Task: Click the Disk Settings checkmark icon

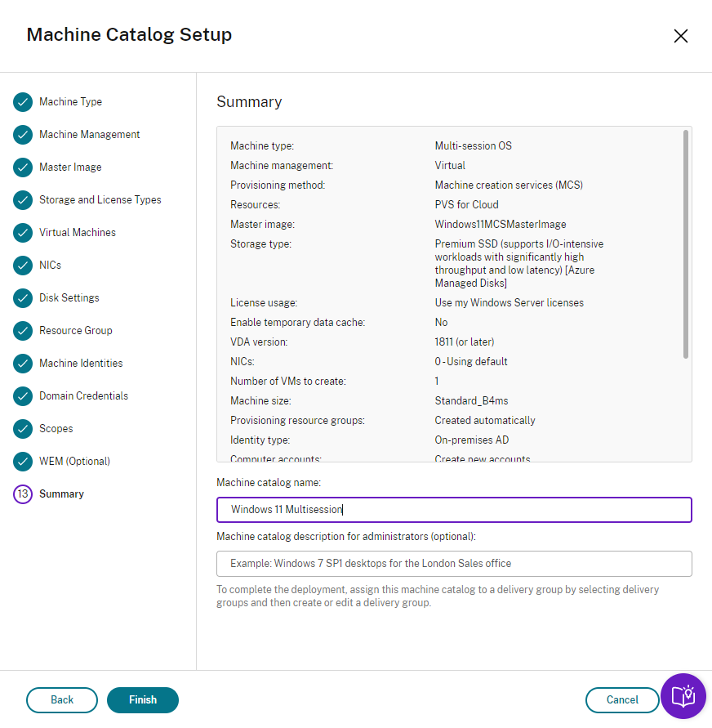Action: point(23,298)
